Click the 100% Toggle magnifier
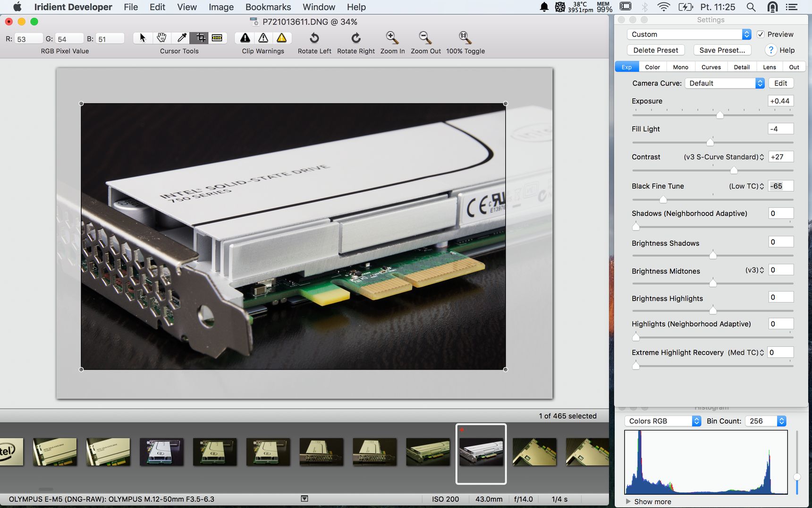 (x=465, y=38)
